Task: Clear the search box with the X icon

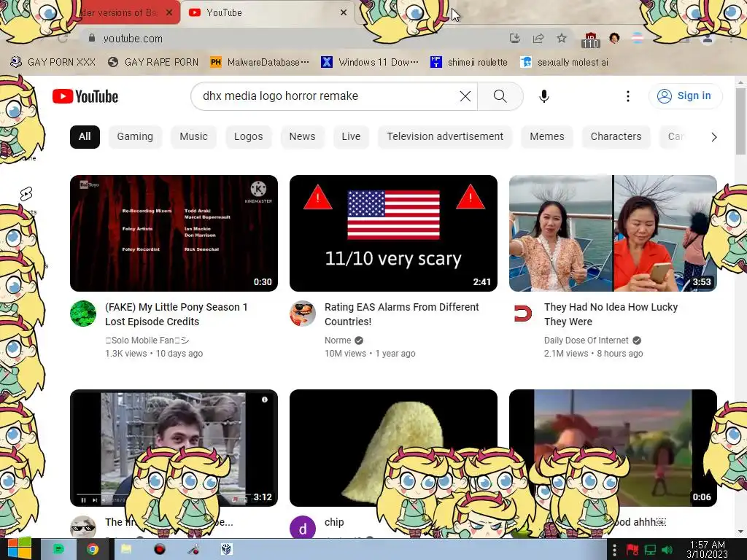Action: tap(465, 96)
